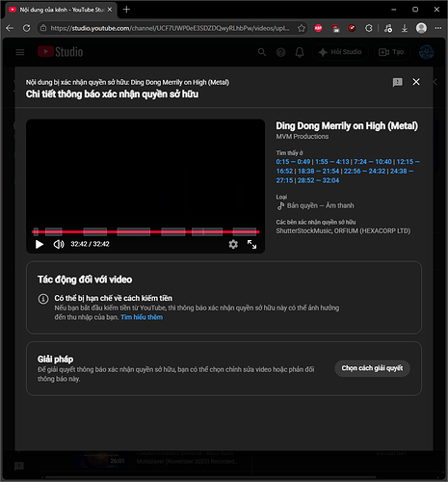The width and height of the screenshot is (448, 482).
Task: Open the ABP adblock extension
Action: pos(318,28)
